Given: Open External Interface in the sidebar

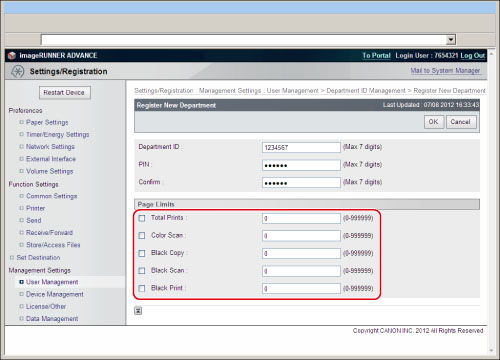Looking at the screenshot, I should [x=51, y=159].
